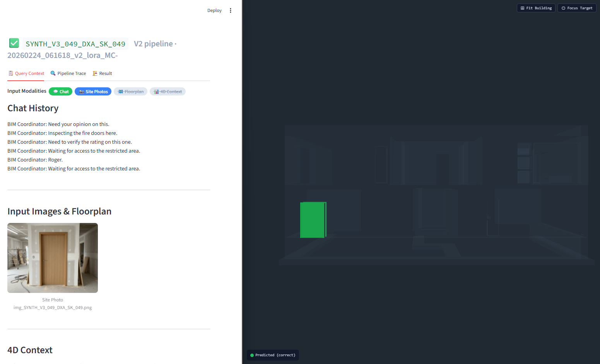Open the three-dot menu beside Deploy
The height and width of the screenshot is (364, 600).
pos(231,10)
